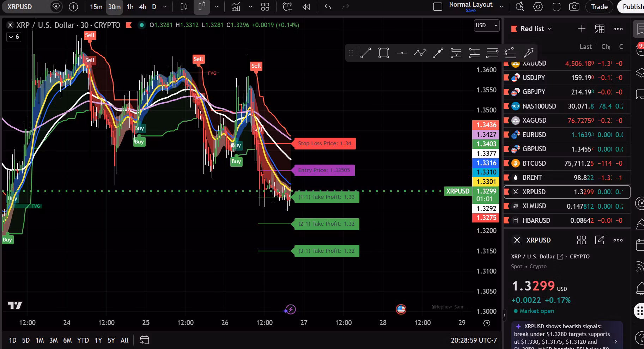Toggle the red flag on HBARUSD row
The width and height of the screenshot is (644, 349).
point(506,220)
